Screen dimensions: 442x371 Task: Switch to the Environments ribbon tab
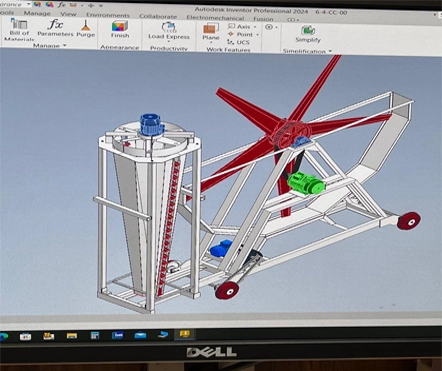click(x=108, y=15)
